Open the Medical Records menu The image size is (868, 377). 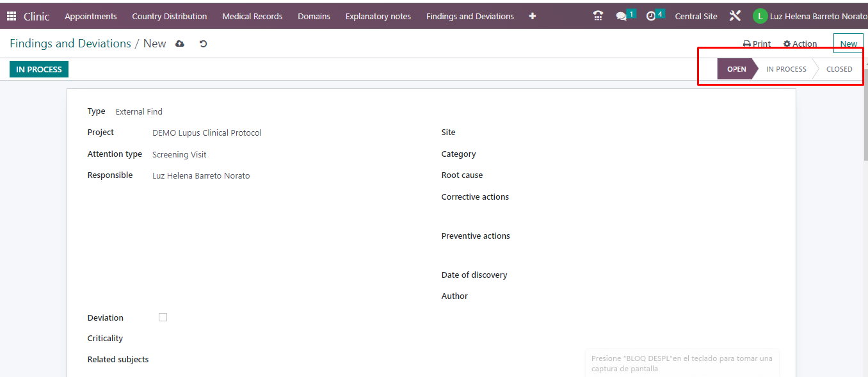252,17
